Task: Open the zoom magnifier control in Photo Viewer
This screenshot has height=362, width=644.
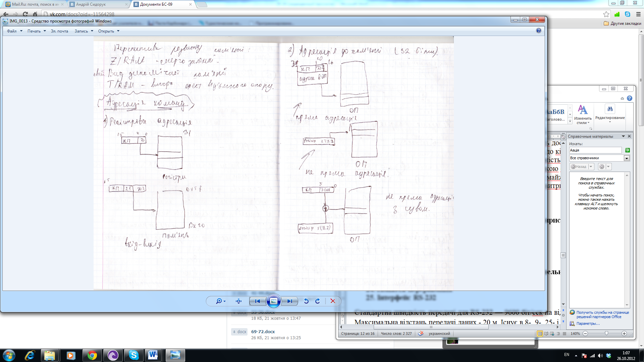Action: [219, 301]
